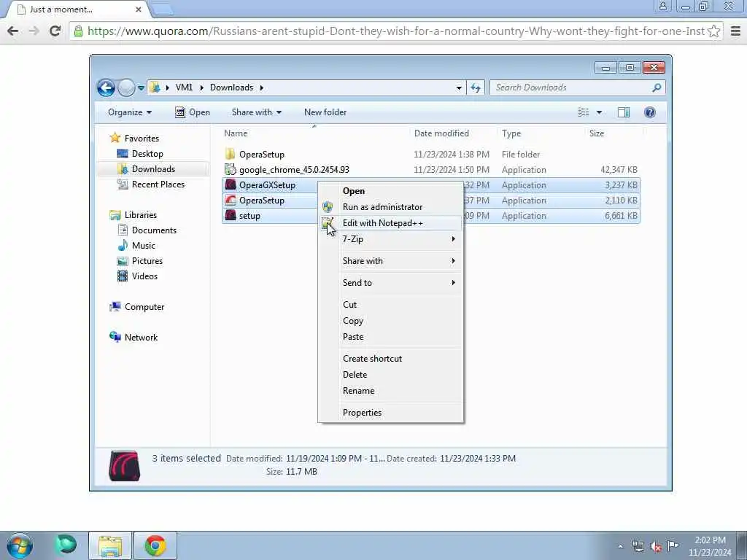Image resolution: width=747 pixels, height=560 pixels.
Task: Select the google_chrome_45.0.2454.93 file
Action: [294, 170]
